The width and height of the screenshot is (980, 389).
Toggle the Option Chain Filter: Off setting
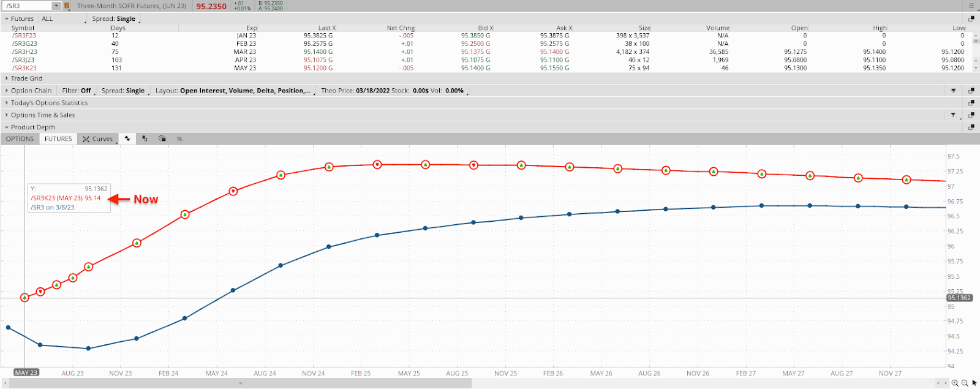[77, 91]
